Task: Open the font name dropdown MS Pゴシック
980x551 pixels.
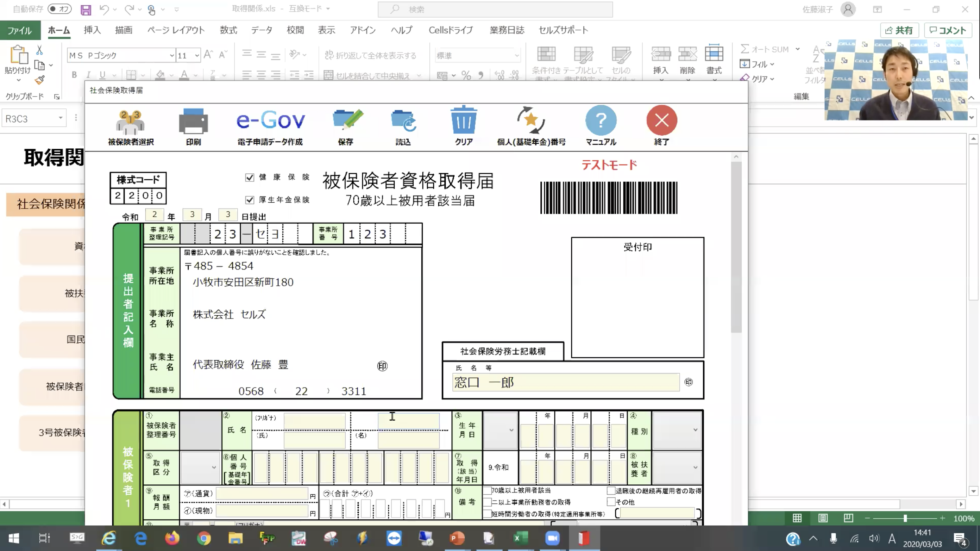Action: [x=171, y=56]
